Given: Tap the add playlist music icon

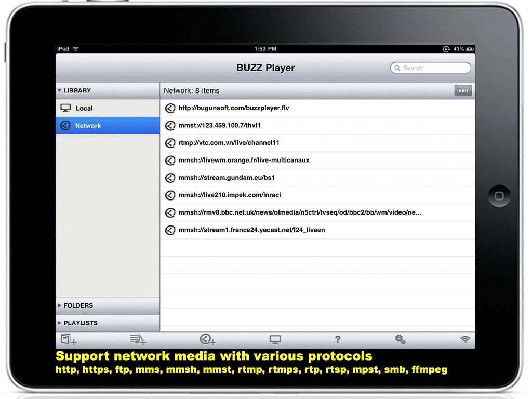Looking at the screenshot, I should 138,339.
